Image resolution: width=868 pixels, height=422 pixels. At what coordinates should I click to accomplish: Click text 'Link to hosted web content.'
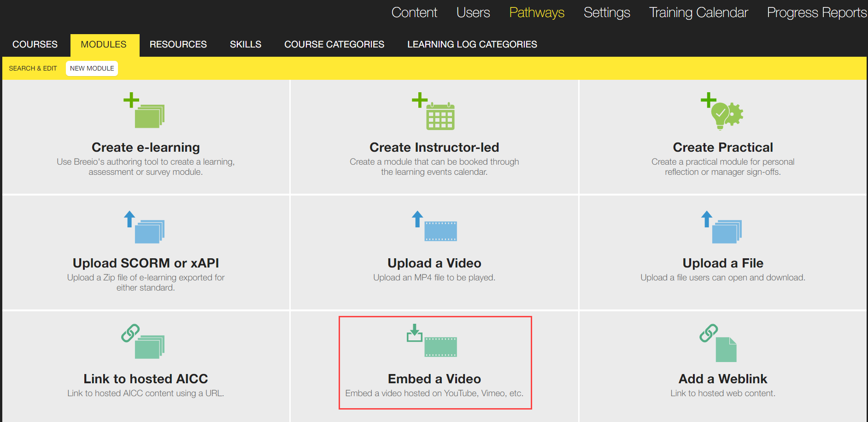coord(723,393)
